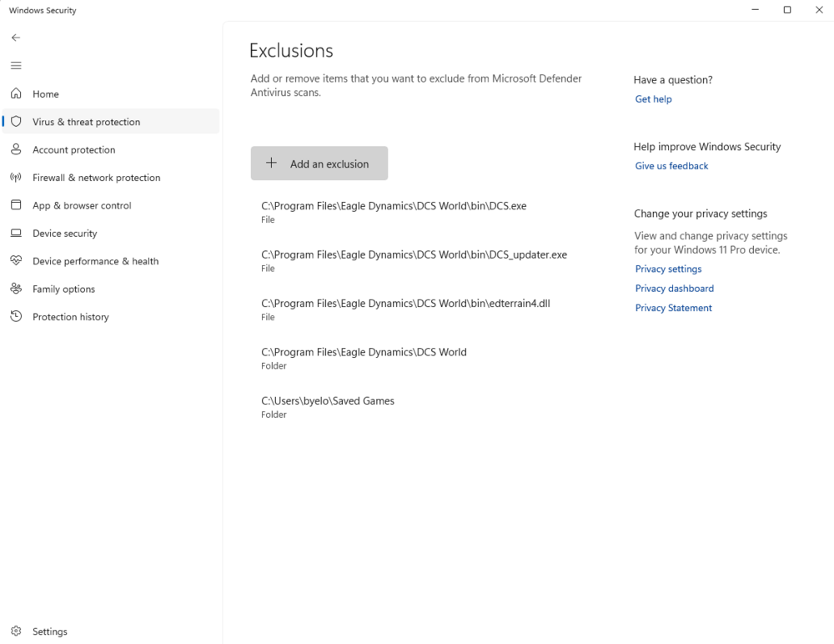
Task: Expand the Saved Games folder exclusion
Action: click(x=328, y=406)
